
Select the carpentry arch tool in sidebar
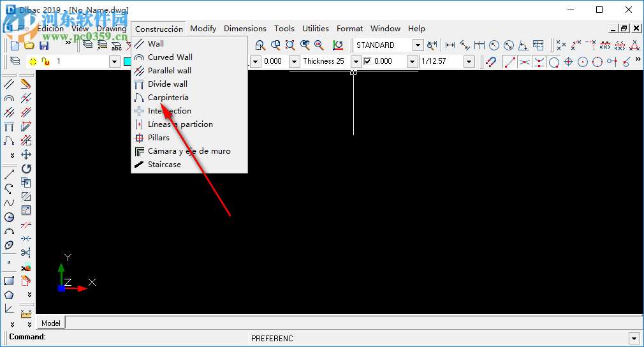(x=9, y=140)
